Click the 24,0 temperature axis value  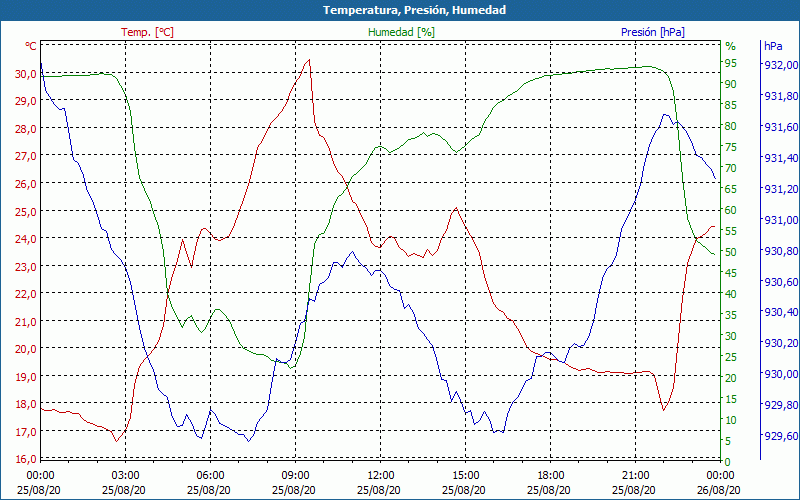pos(26,239)
